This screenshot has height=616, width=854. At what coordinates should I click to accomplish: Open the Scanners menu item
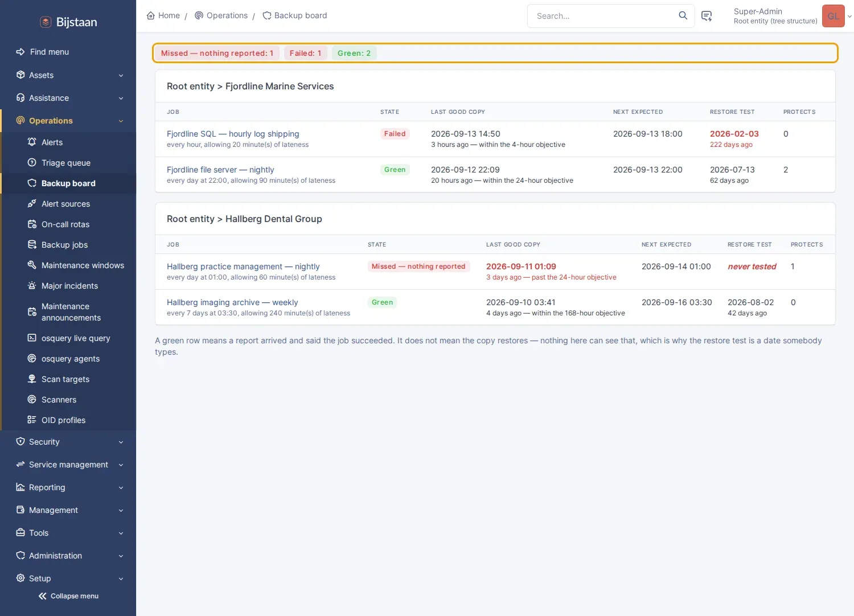68,400
